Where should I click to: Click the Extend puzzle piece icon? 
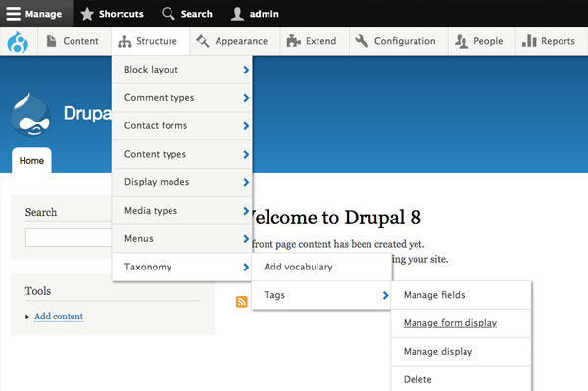click(x=294, y=41)
